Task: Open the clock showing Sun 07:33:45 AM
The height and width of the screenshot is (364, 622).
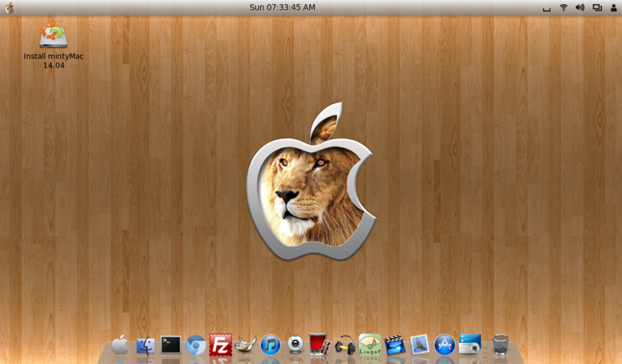Action: tap(282, 7)
